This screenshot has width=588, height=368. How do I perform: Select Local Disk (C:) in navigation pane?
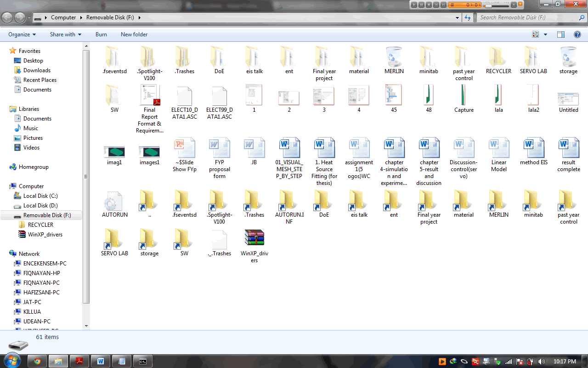[x=40, y=196]
